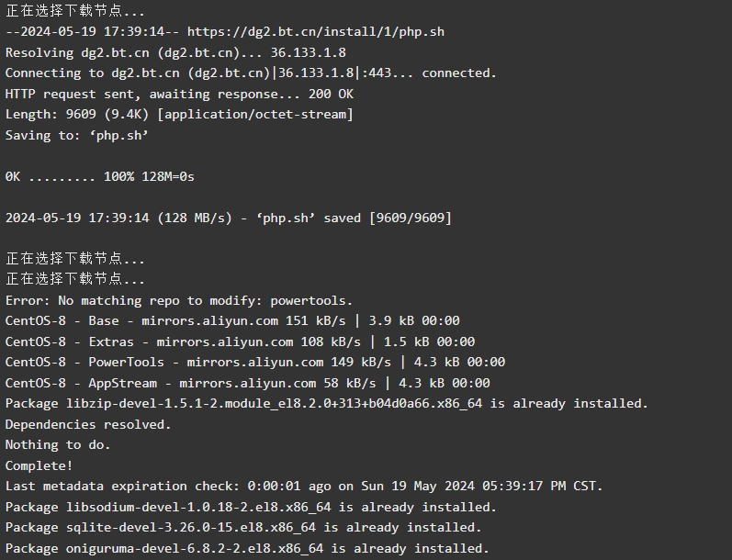Click the CentOS-8 - Extras mirror line

[x=240, y=342]
